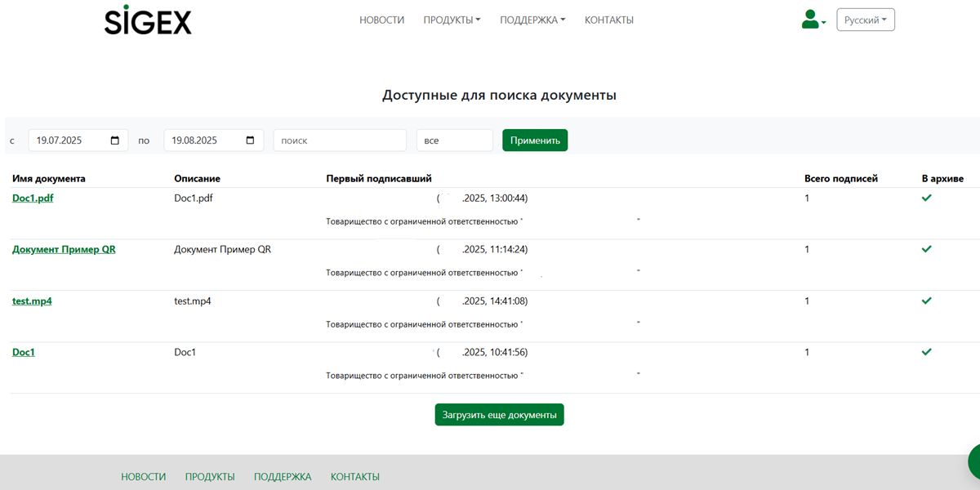Open КОНТАКТЫ in the top navigation
Image resolution: width=980 pixels, height=490 pixels.
[608, 20]
